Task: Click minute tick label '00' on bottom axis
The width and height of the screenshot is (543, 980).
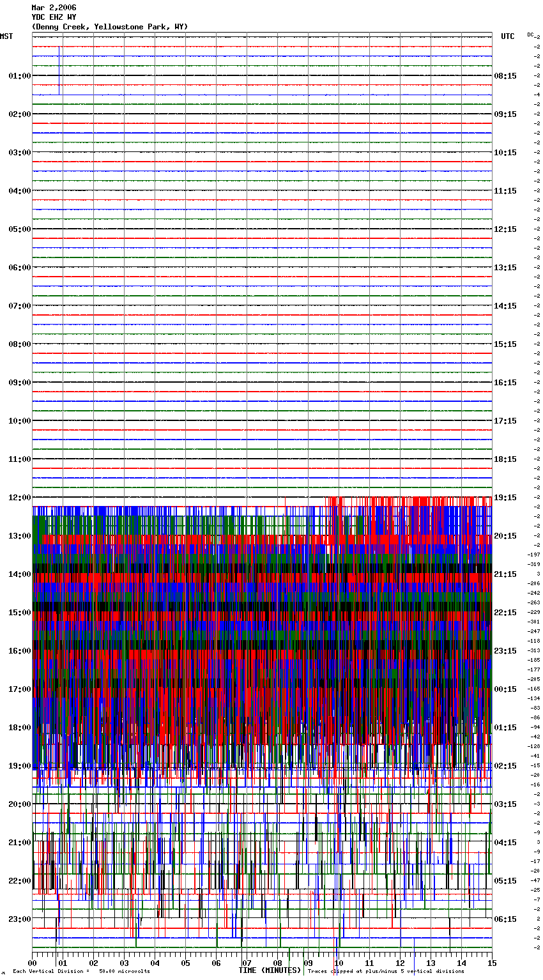Action: click(x=32, y=963)
